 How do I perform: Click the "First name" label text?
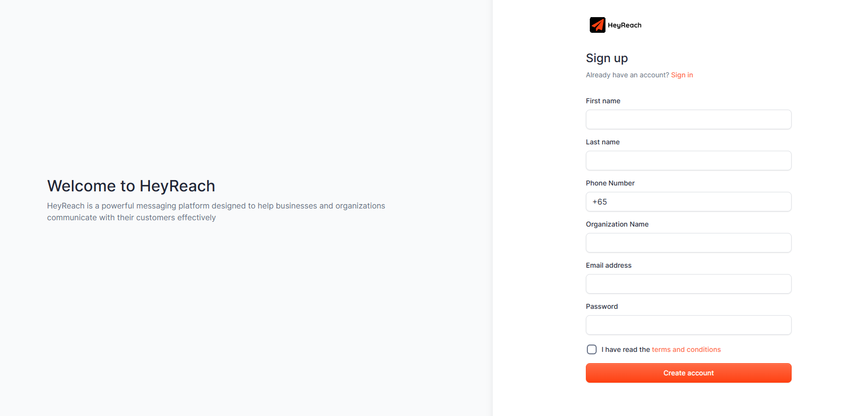click(603, 101)
